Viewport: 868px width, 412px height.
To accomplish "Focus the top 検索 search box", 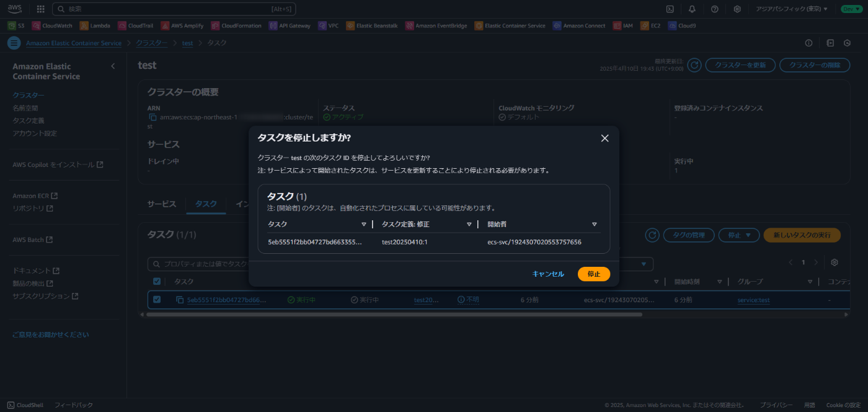I will (x=174, y=9).
